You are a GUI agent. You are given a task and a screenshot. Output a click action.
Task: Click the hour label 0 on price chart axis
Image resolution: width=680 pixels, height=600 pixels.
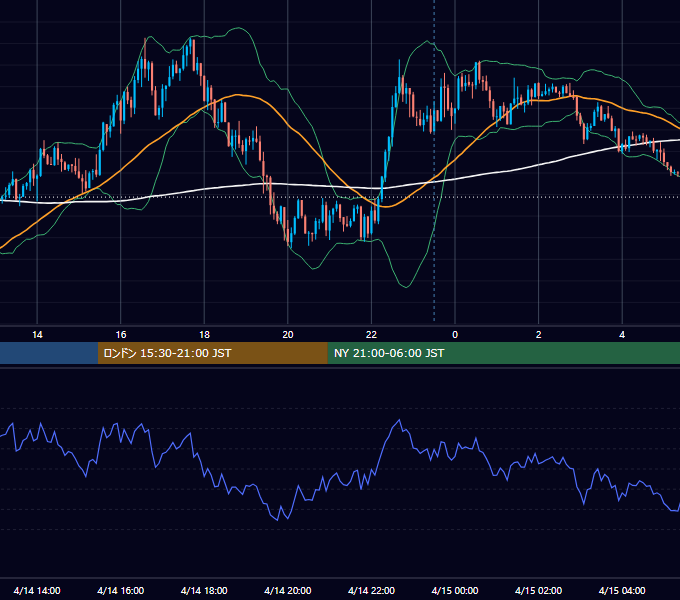pyautogui.click(x=455, y=334)
